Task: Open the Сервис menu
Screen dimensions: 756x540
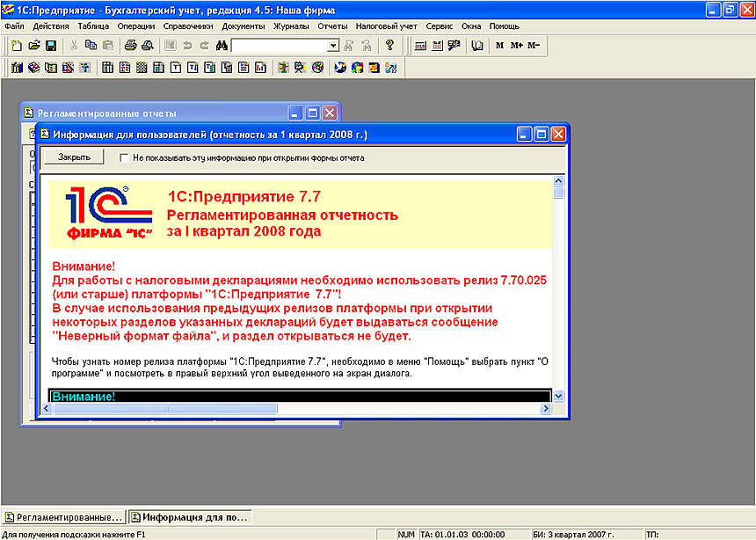Action: (x=440, y=26)
